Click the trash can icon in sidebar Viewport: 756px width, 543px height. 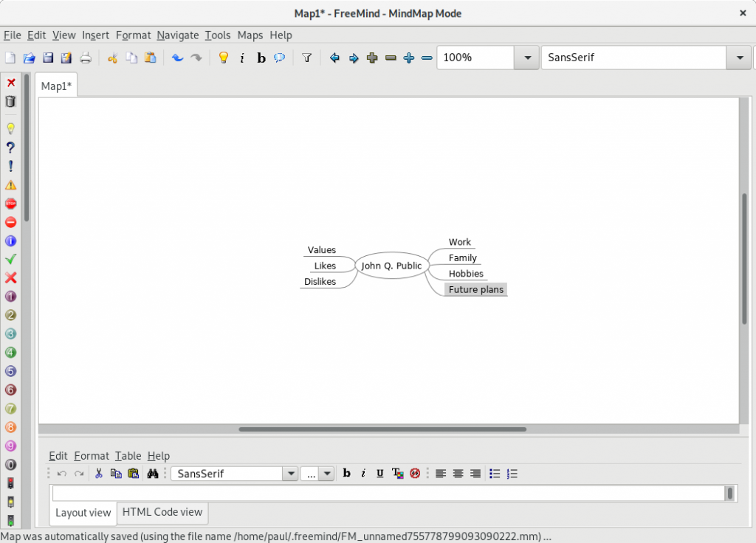click(x=10, y=102)
